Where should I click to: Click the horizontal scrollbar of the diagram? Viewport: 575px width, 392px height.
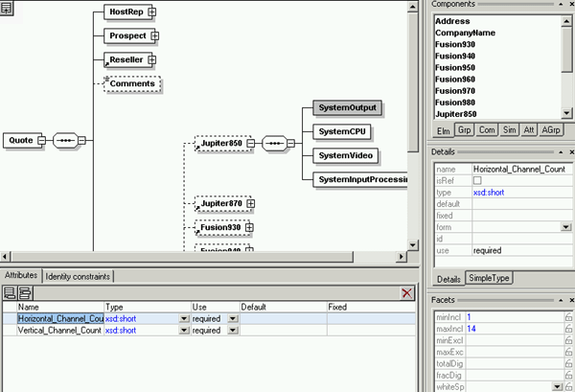(182, 257)
